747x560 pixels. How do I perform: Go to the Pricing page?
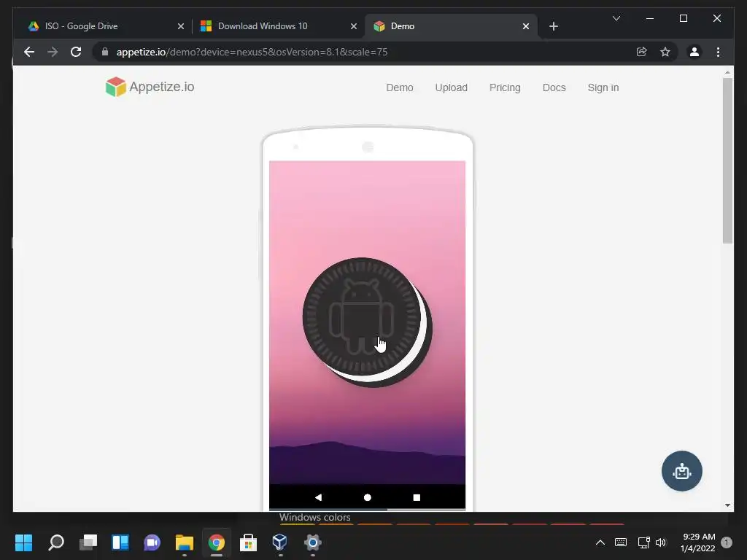click(505, 87)
